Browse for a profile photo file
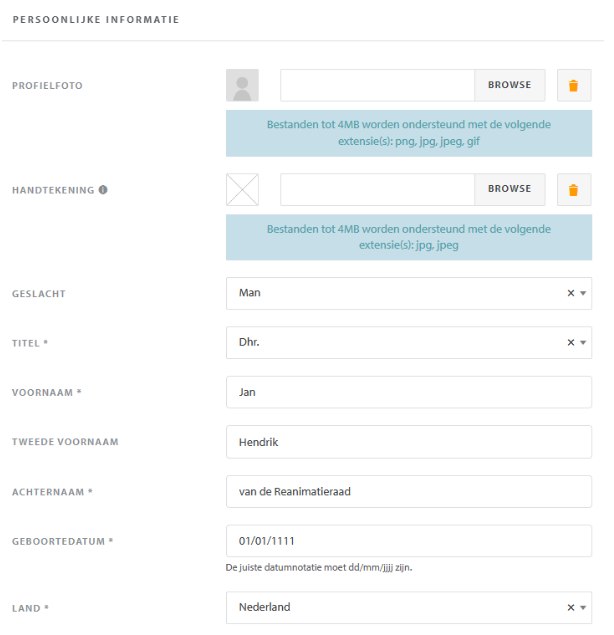Screen dimensions: 614x635 (509, 86)
